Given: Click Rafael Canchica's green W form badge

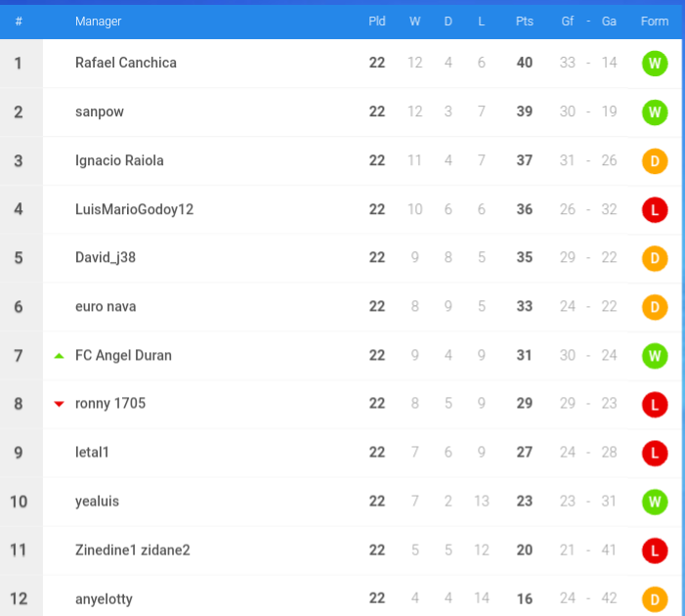Looking at the screenshot, I should click(x=655, y=64).
